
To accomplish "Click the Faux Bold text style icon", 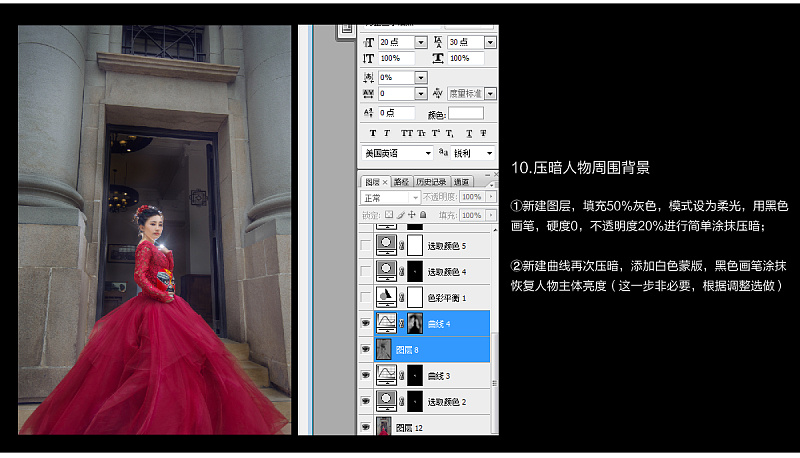I will click(x=372, y=133).
